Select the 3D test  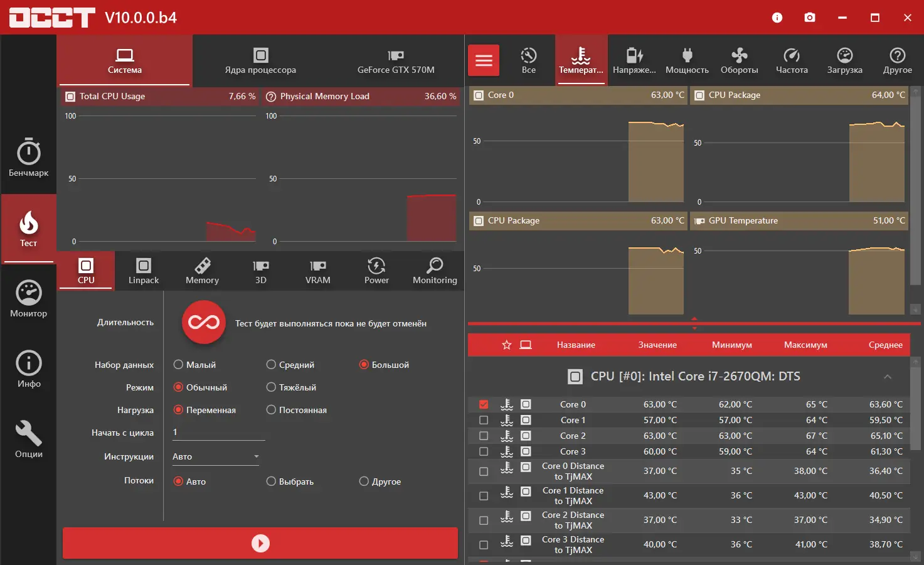(260, 271)
